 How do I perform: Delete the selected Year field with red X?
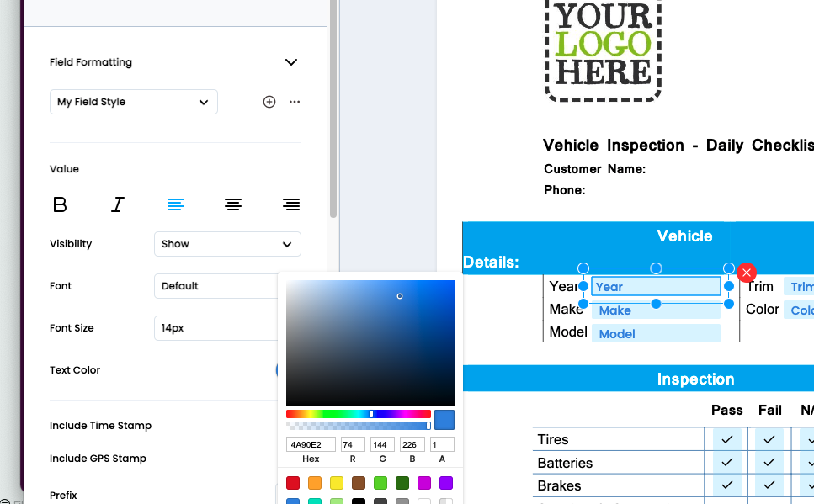(x=747, y=272)
